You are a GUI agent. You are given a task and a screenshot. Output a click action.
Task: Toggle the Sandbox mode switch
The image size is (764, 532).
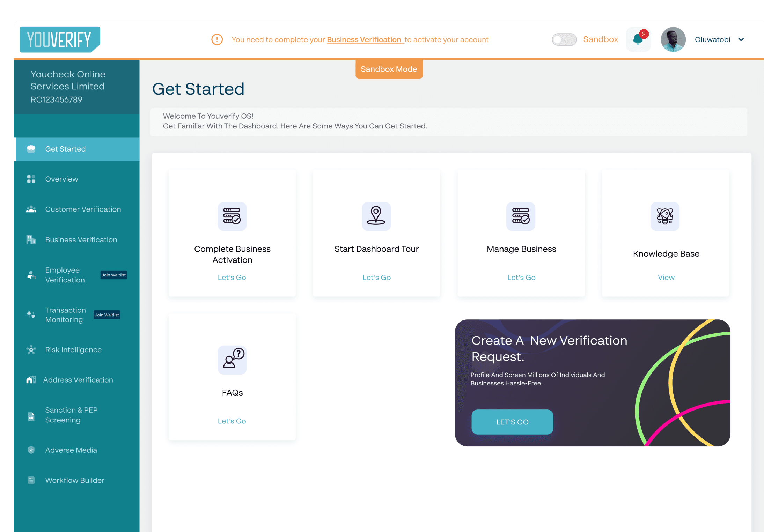[x=564, y=39]
